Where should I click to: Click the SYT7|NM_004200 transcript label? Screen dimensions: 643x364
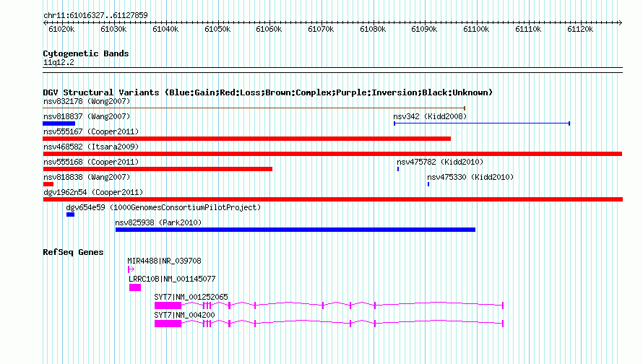pyautogui.click(x=184, y=315)
